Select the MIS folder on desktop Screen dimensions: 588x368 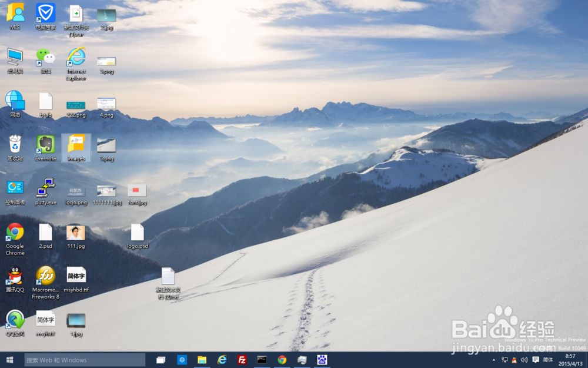15,16
